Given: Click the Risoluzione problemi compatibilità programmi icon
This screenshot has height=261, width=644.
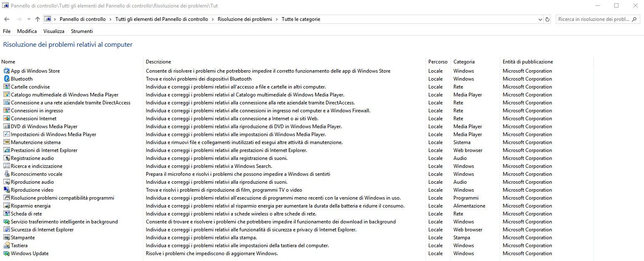Looking at the screenshot, I should pos(6,198).
